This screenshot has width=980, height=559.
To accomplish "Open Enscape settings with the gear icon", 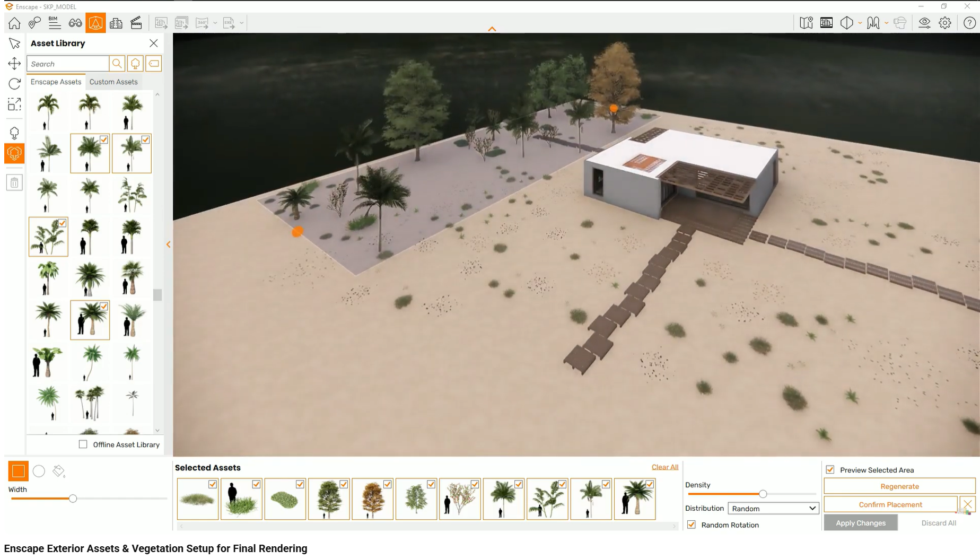I will click(x=945, y=23).
